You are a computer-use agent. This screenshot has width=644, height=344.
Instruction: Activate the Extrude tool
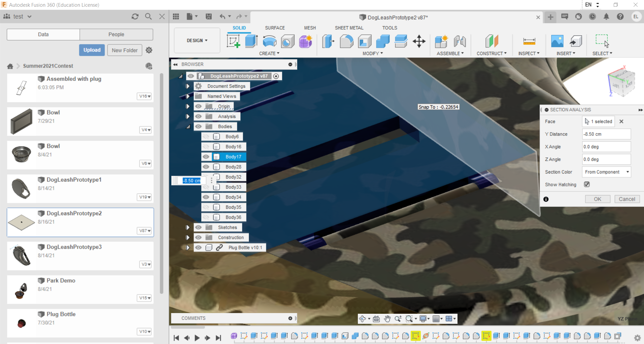pyautogui.click(x=250, y=41)
